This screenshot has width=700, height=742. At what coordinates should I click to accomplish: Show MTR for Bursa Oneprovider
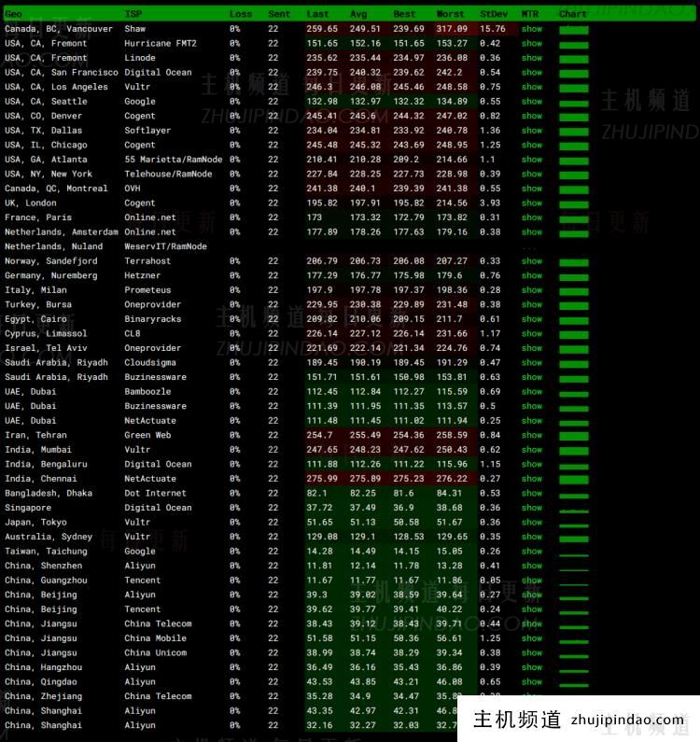531,305
